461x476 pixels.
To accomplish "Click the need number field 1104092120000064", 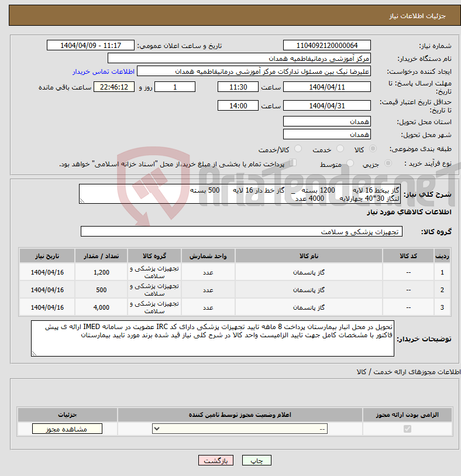I will (x=326, y=46).
